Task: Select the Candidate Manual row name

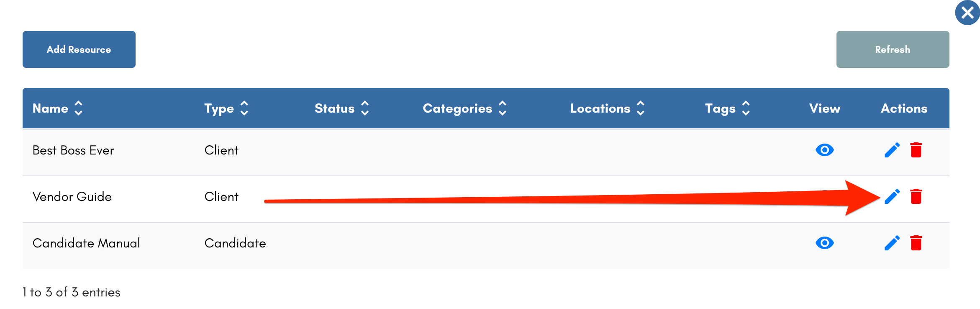Action: coord(86,243)
